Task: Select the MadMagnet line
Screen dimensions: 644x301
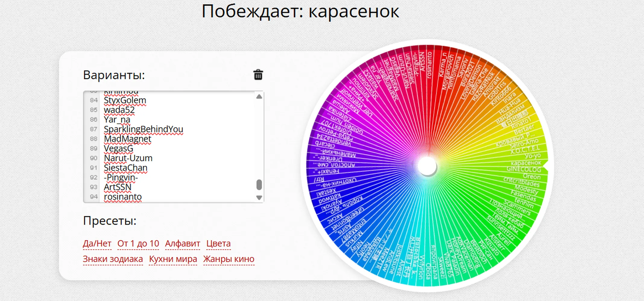Action: coord(128,139)
